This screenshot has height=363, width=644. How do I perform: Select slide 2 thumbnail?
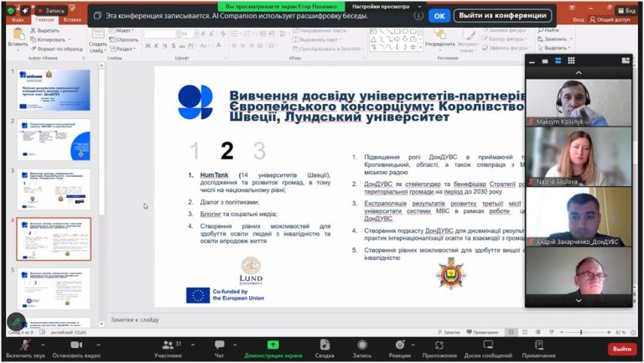pyautogui.click(x=54, y=140)
